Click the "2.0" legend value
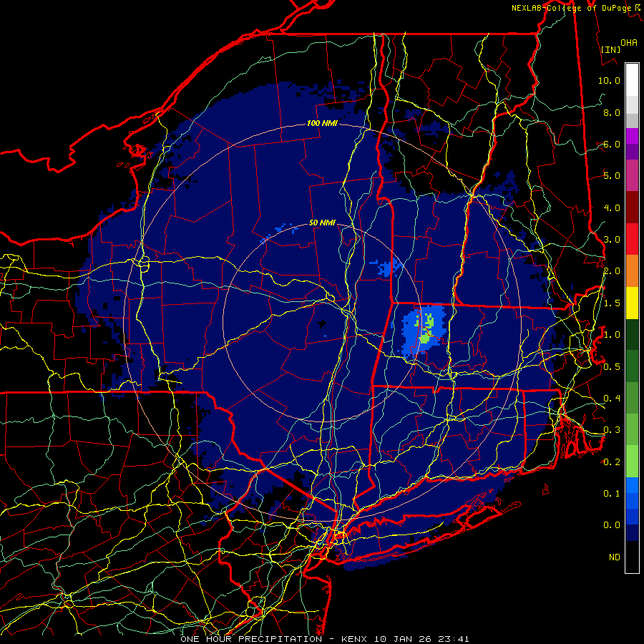The width and height of the screenshot is (644, 644). click(612, 271)
